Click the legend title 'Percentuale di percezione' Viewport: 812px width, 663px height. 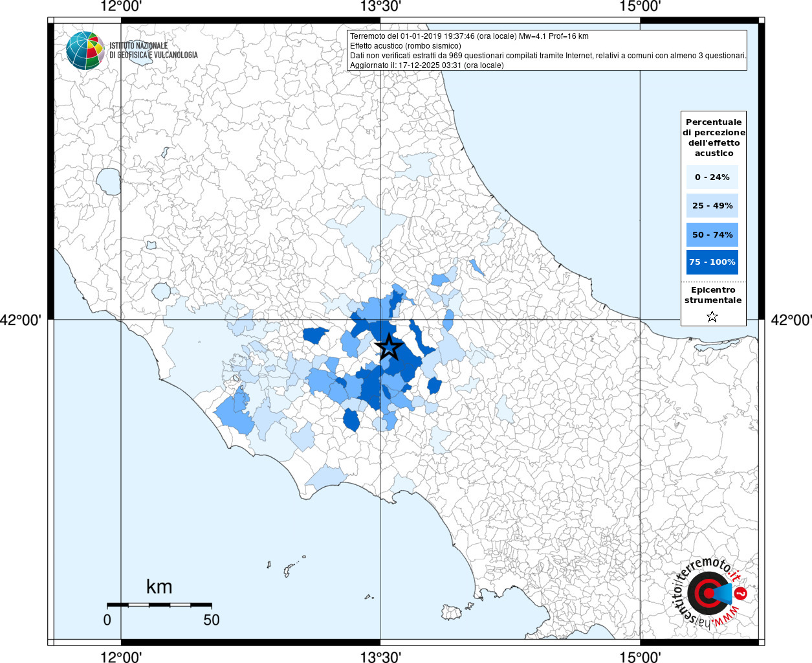714,137
